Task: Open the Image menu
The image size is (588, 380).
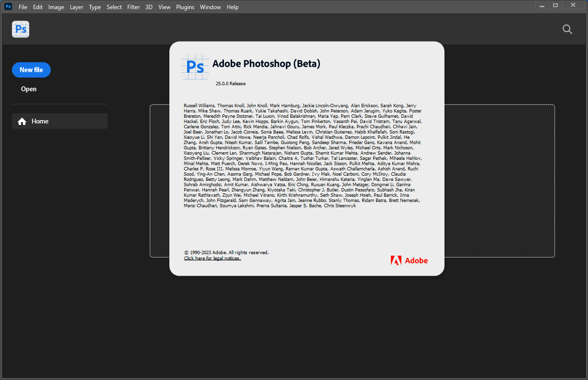Action: tap(56, 7)
